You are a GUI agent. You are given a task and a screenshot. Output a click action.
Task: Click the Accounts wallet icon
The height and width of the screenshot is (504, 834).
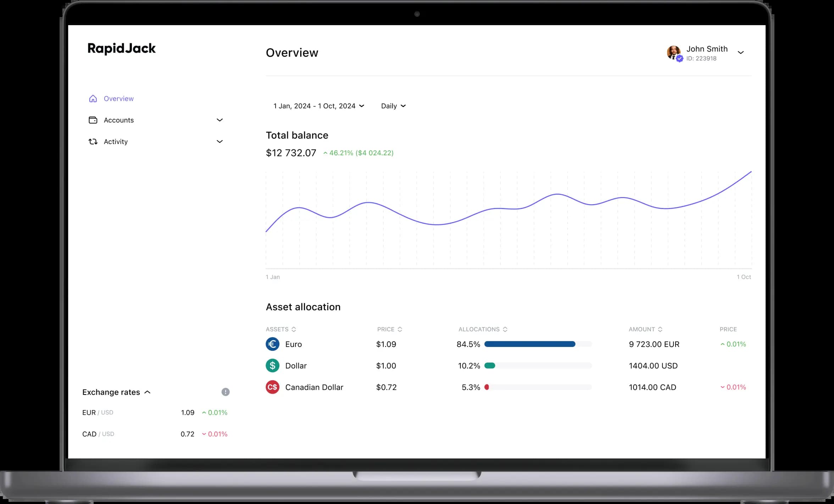93,120
